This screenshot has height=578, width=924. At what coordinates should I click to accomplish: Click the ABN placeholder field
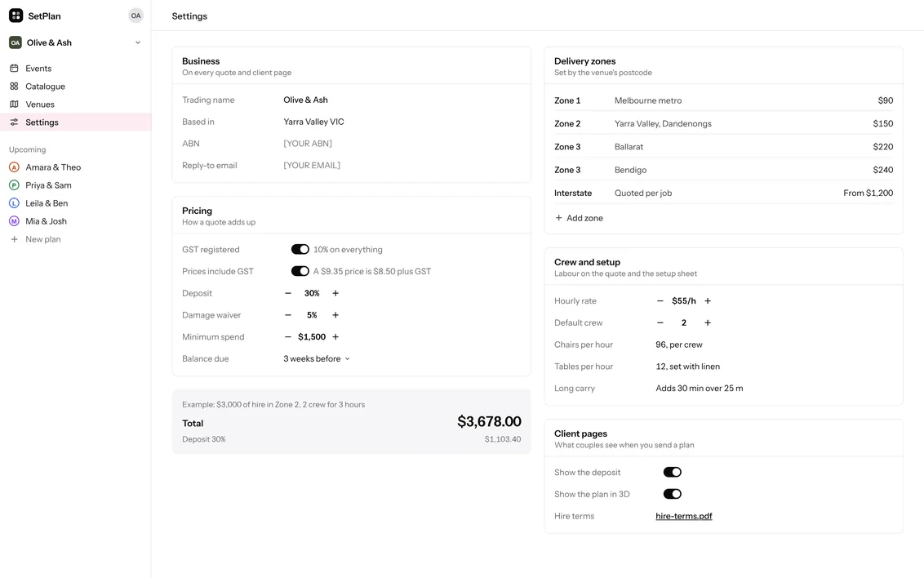308,143
